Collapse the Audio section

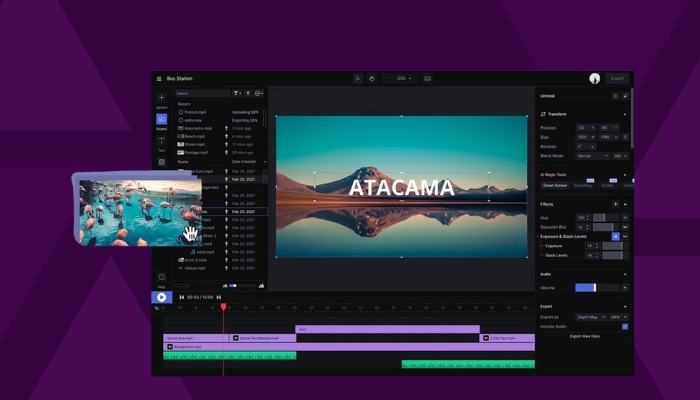pos(625,274)
